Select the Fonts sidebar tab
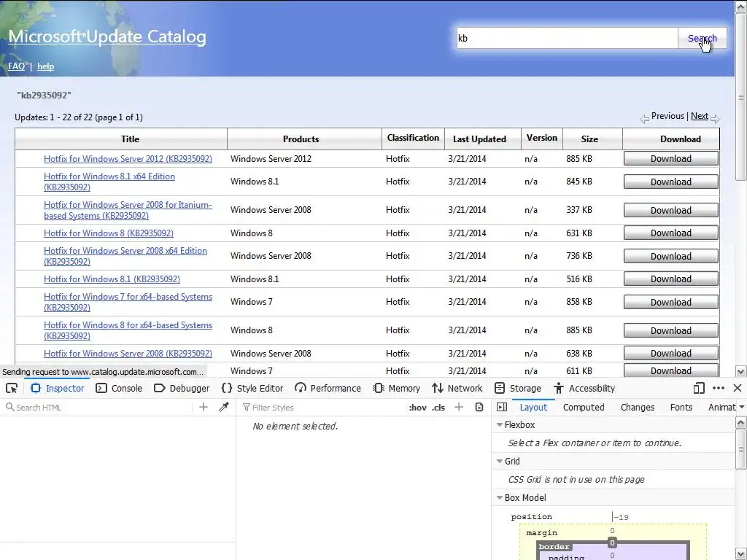 point(681,407)
